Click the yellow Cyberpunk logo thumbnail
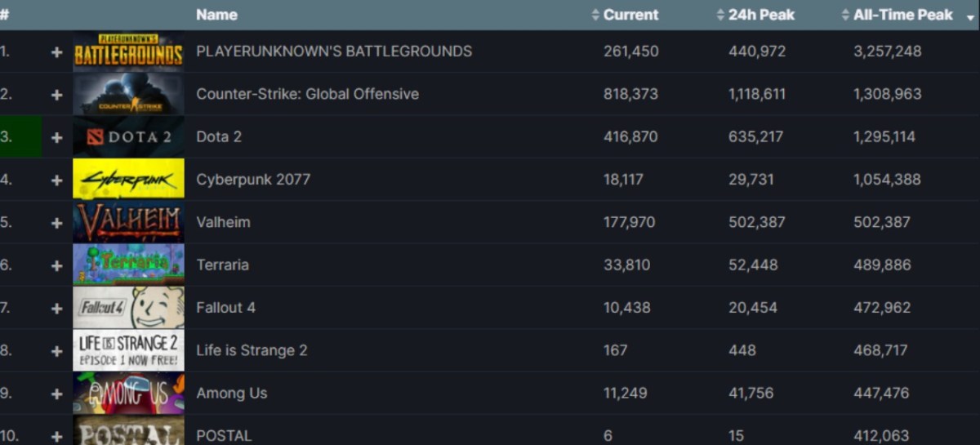Image resolution: width=980 pixels, height=445 pixels. [128, 180]
